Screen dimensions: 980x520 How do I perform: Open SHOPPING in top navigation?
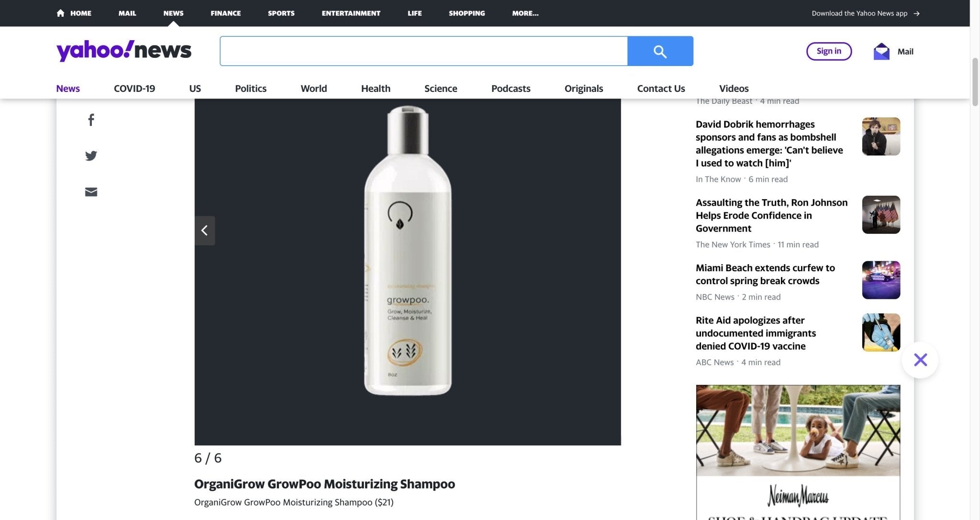[x=467, y=13]
